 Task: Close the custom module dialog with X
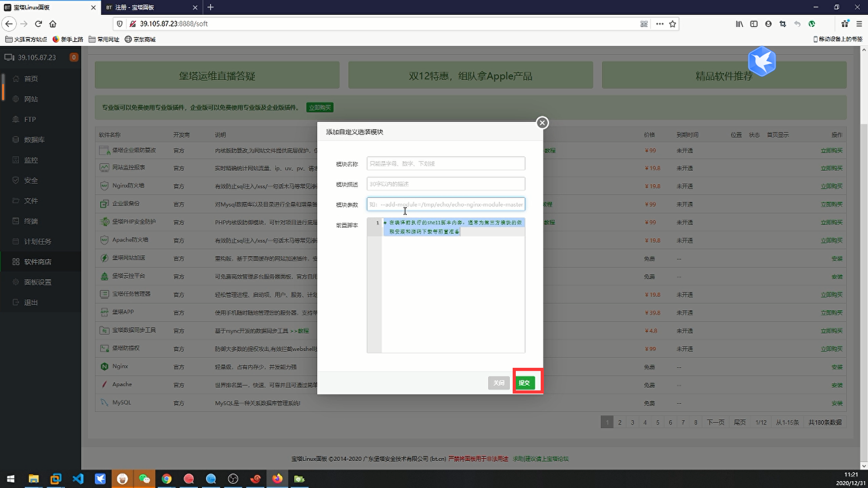(542, 123)
